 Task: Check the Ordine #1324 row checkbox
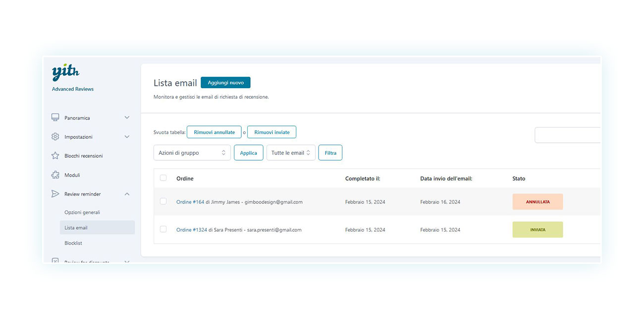point(163,229)
